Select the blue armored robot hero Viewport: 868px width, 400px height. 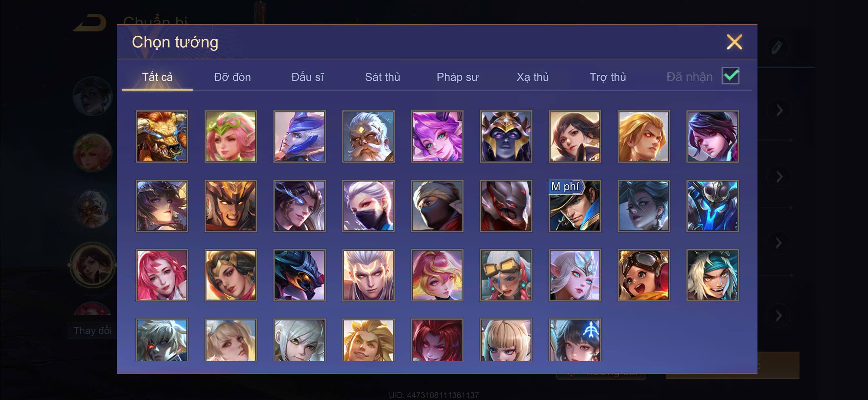(x=712, y=206)
